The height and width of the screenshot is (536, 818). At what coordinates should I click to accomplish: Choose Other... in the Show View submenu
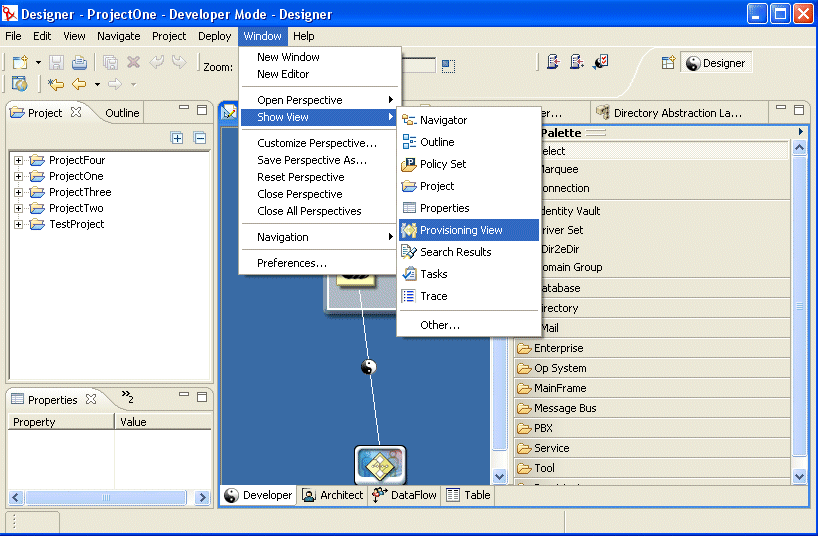[x=440, y=325]
